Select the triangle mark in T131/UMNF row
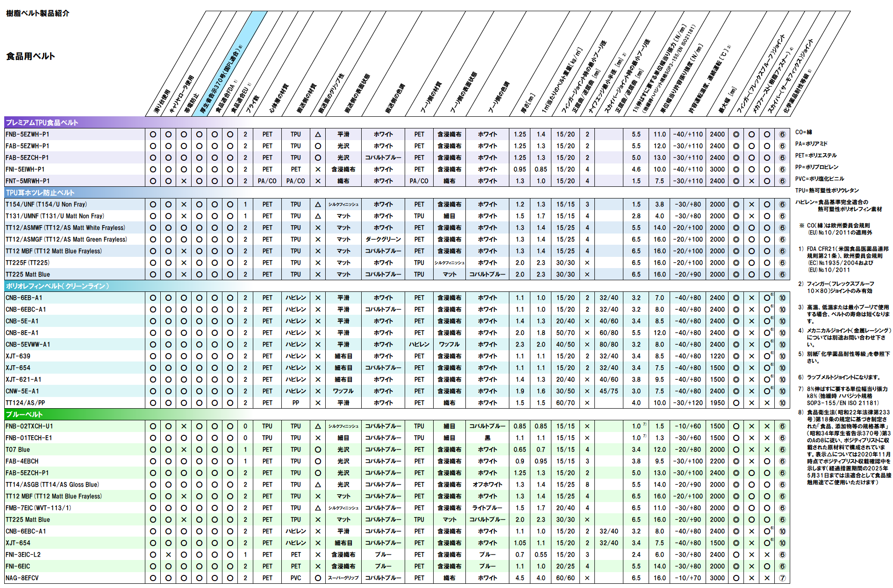The height and width of the screenshot is (588, 893). [318, 216]
